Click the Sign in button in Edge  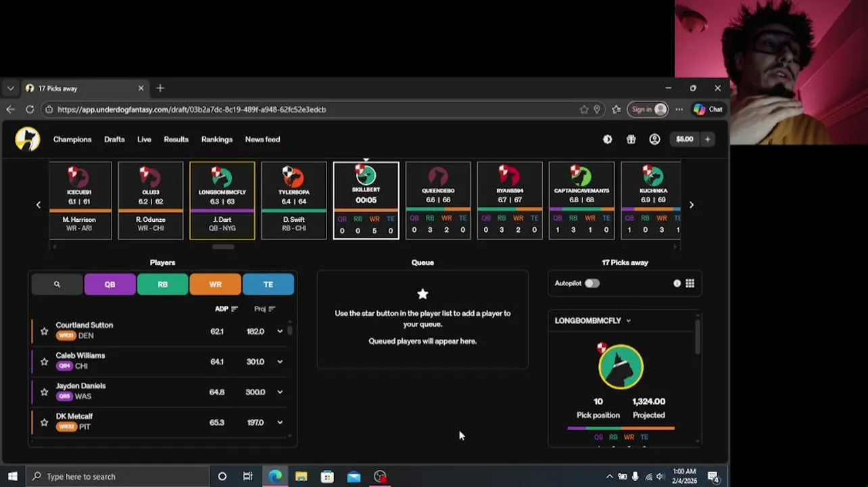coord(648,109)
